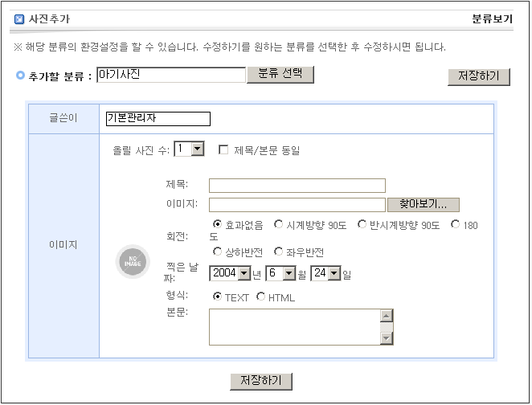This screenshot has height=405, width=532.
Task: Check the 제목/본문 동일 checkbox
Action: click(223, 149)
